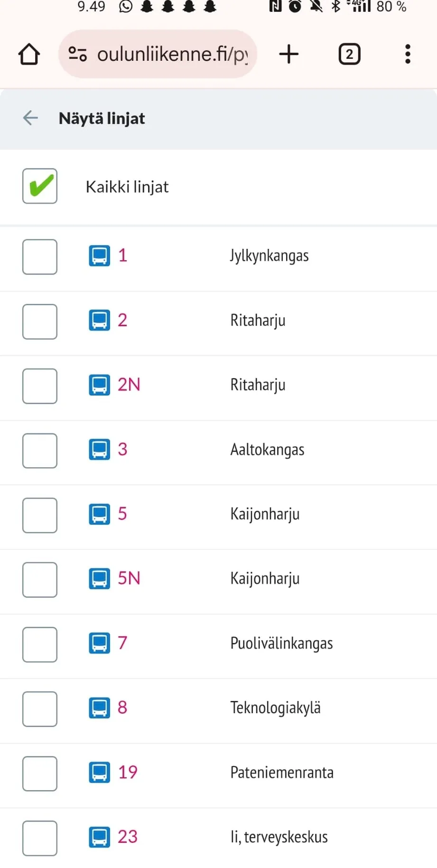Open the browser three-dot menu
Image resolution: width=437 pixels, height=868 pixels.
(408, 54)
